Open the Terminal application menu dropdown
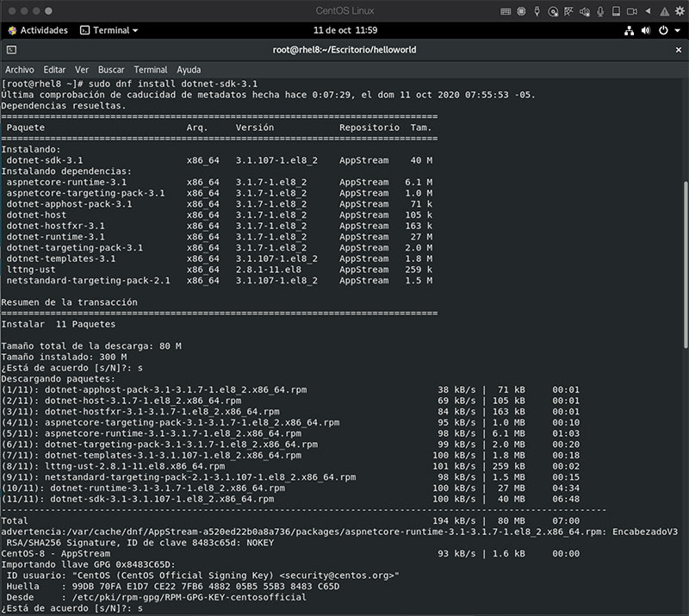The height and width of the screenshot is (616, 689). coord(109,30)
